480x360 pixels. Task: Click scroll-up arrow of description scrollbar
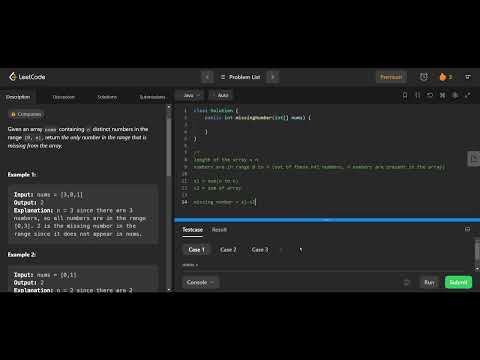coord(169,107)
